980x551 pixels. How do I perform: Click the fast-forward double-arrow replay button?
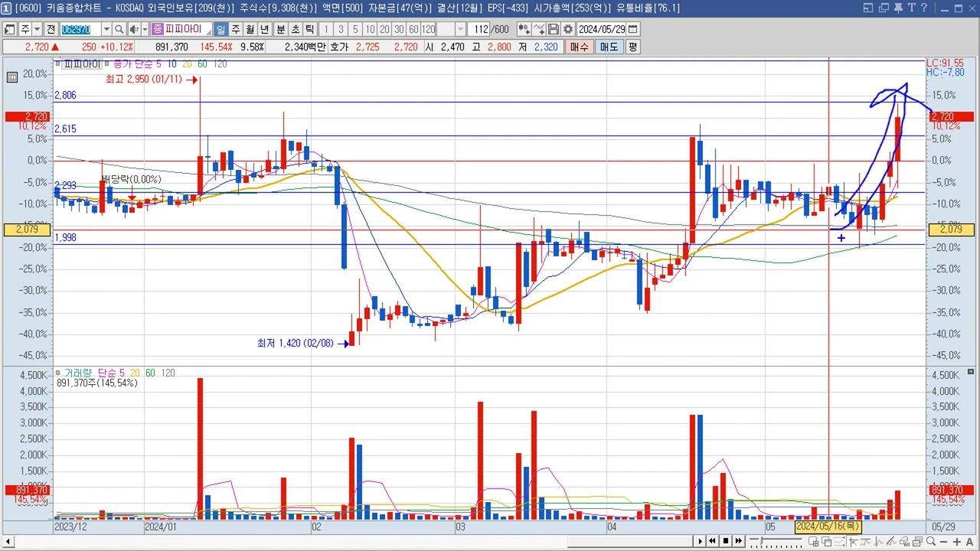738,542
